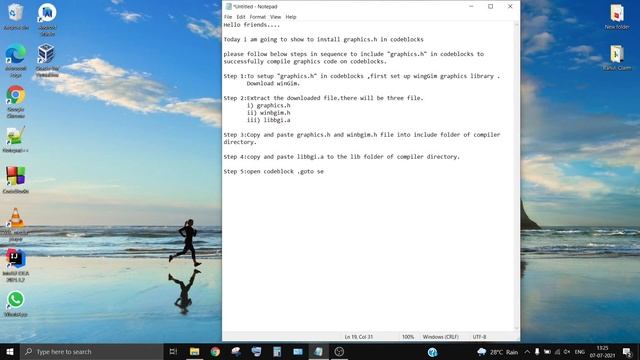640x360 pixels.
Task: Select the Notepad taskbar icon
Action: (318, 351)
